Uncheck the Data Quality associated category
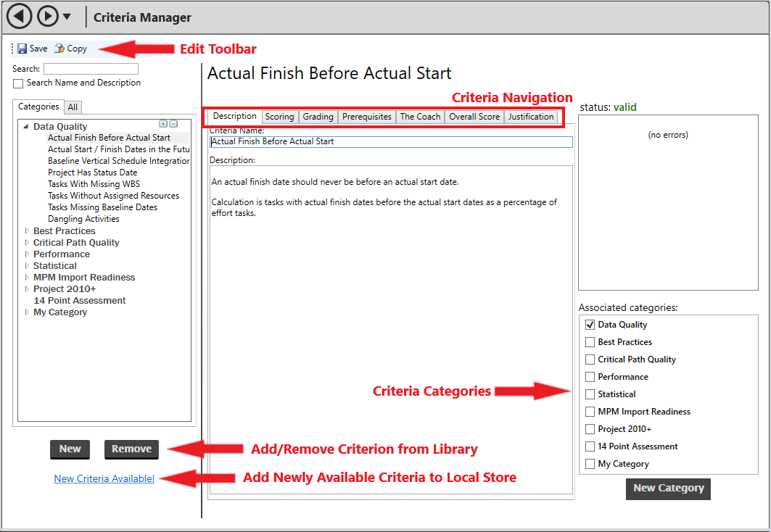The image size is (771, 532). click(590, 325)
